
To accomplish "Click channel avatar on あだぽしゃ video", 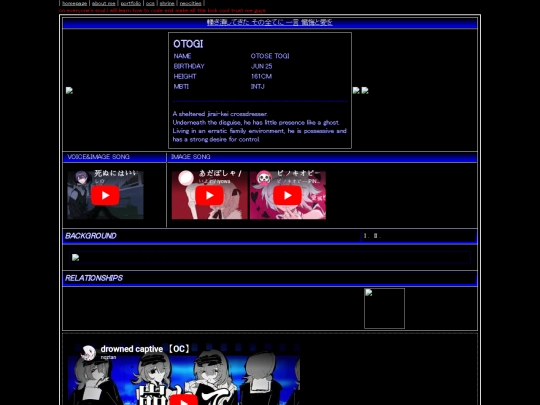I will 186,178.
